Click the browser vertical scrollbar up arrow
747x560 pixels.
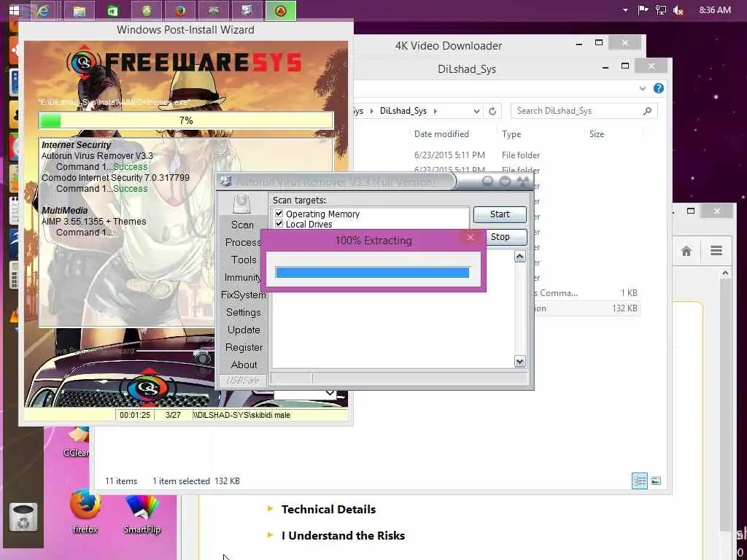click(x=725, y=273)
